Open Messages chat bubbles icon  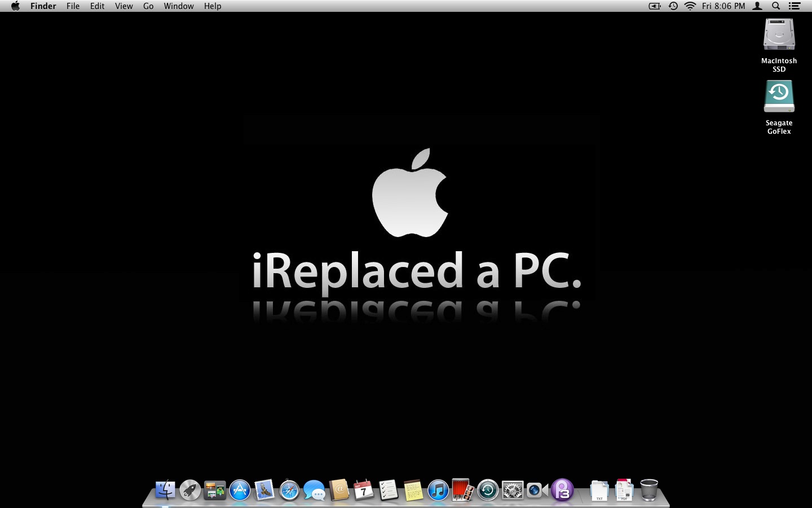314,490
